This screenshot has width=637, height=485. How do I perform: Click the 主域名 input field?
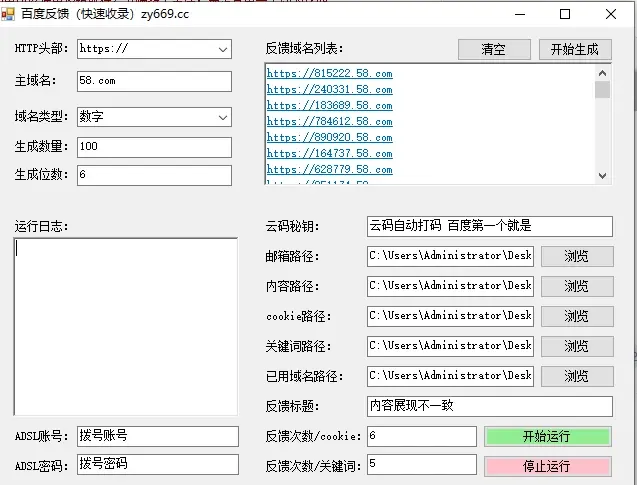[154, 81]
